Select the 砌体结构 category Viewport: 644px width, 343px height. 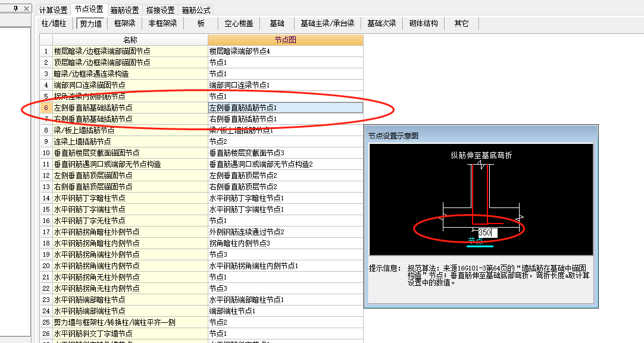(423, 23)
